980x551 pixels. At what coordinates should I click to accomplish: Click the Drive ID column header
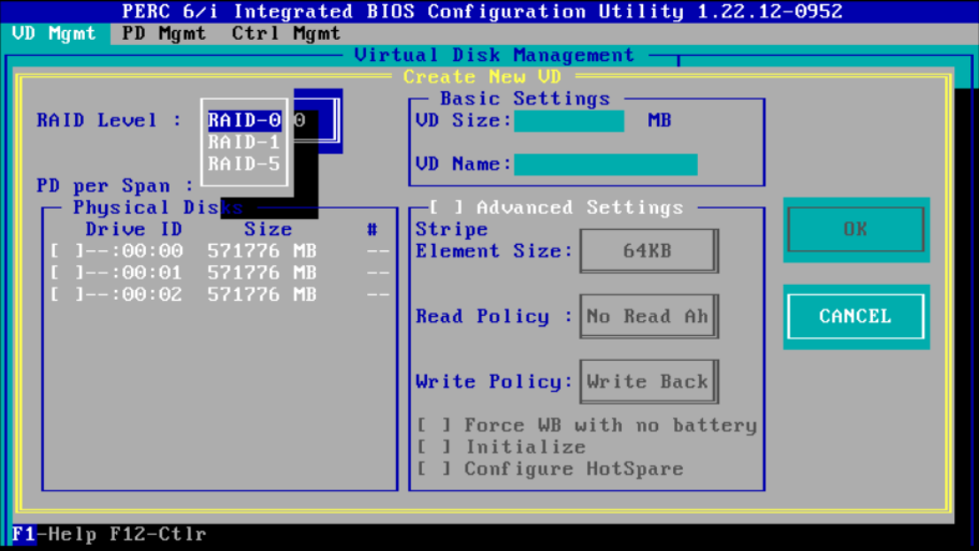134,229
